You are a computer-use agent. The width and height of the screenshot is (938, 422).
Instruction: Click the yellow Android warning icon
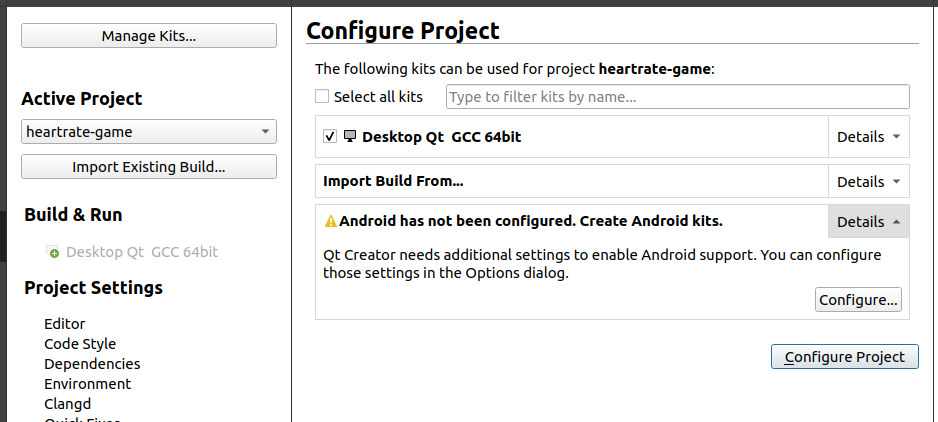(x=331, y=221)
